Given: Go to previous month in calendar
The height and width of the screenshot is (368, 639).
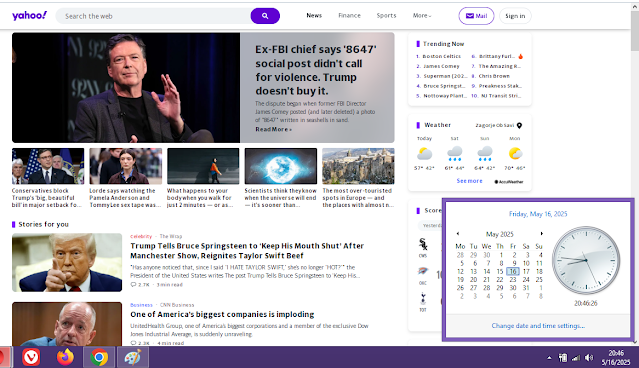Looking at the screenshot, I should (458, 234).
